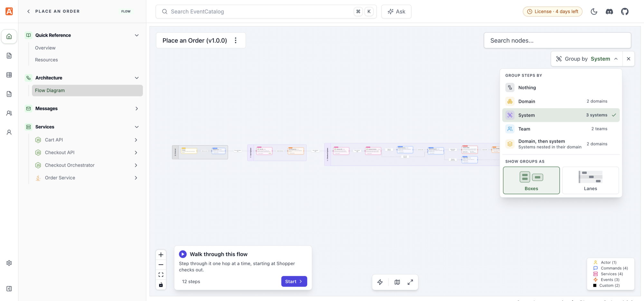
Task: Toggle the minimap icon
Action: (x=397, y=282)
